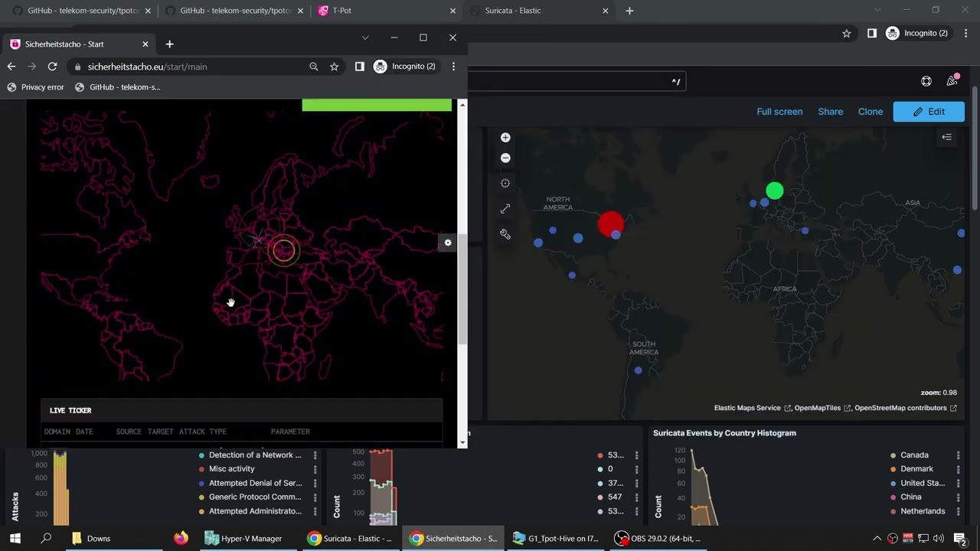980x551 pixels.
Task: Open Windows Start menu
Action: [x=15, y=538]
